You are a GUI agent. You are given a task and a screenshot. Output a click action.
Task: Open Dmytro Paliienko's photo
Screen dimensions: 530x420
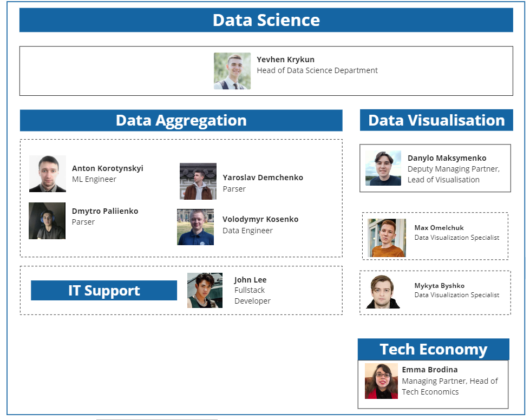click(x=47, y=221)
